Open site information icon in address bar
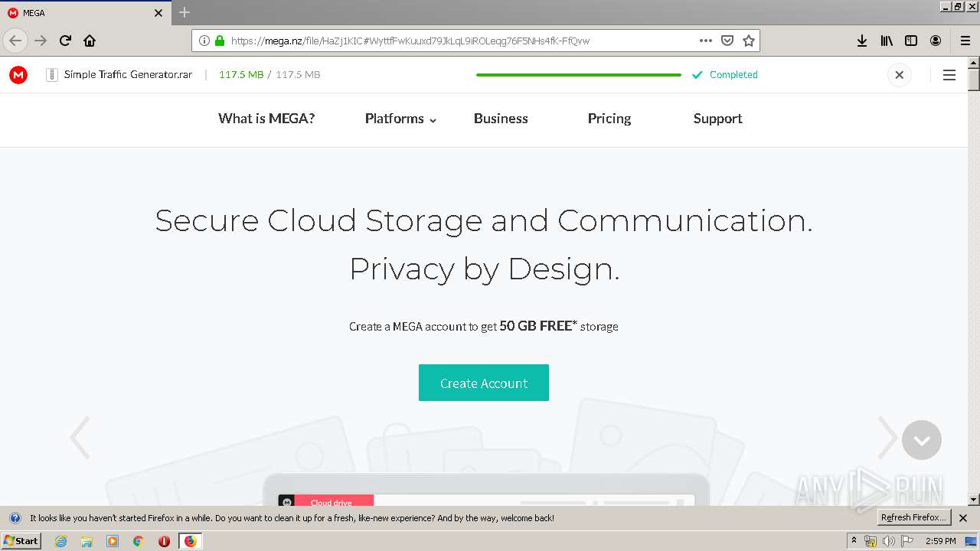 pos(204,41)
